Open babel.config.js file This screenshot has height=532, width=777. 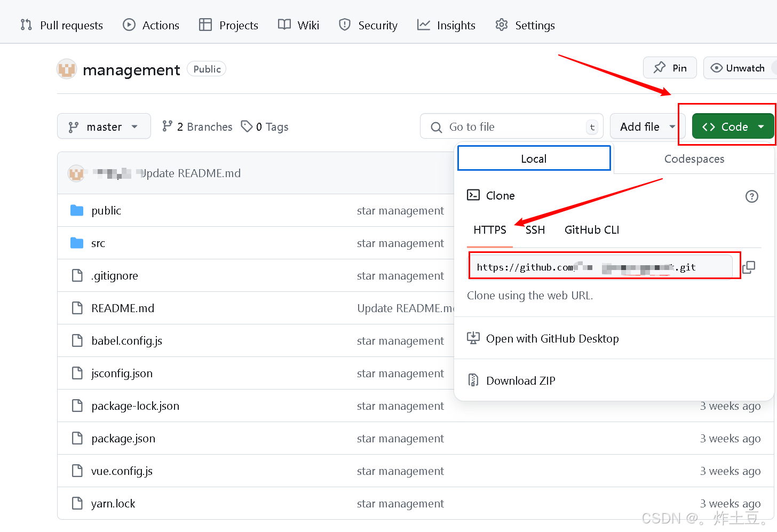coord(126,341)
